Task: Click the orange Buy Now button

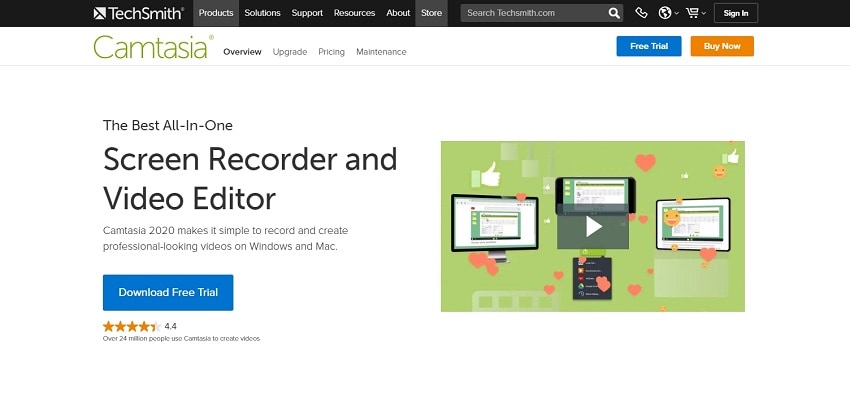Action: (x=722, y=46)
